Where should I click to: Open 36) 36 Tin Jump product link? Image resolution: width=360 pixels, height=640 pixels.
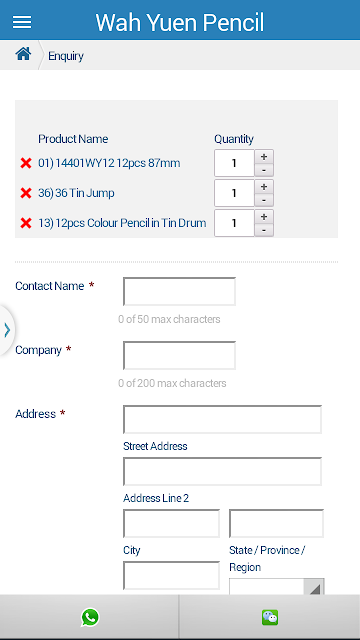tap(76, 193)
